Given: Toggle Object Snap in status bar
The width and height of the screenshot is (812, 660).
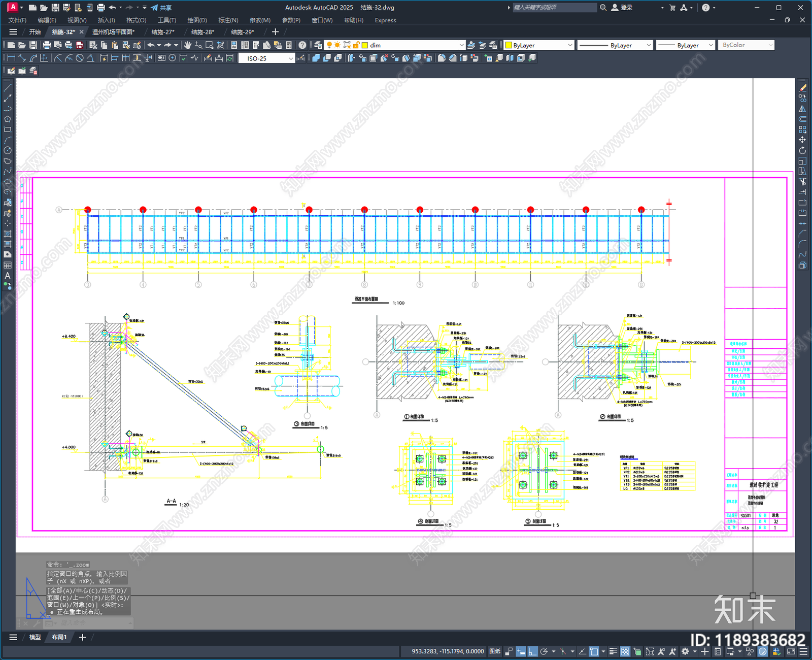Looking at the screenshot, I should [x=594, y=651].
